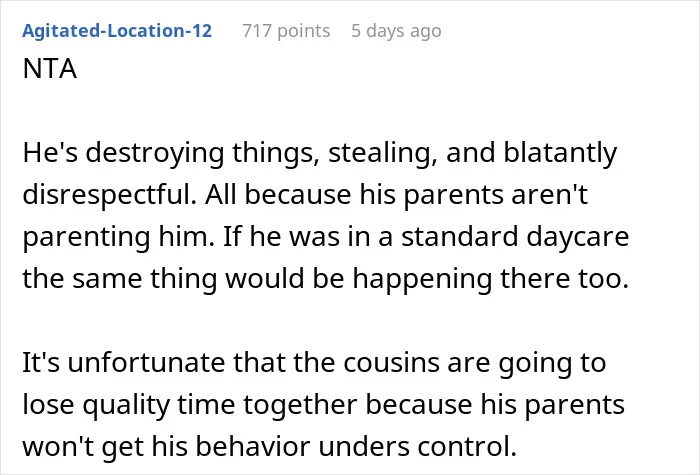
Task: Open Agitated-Location-12 user profile
Action: coord(117,31)
